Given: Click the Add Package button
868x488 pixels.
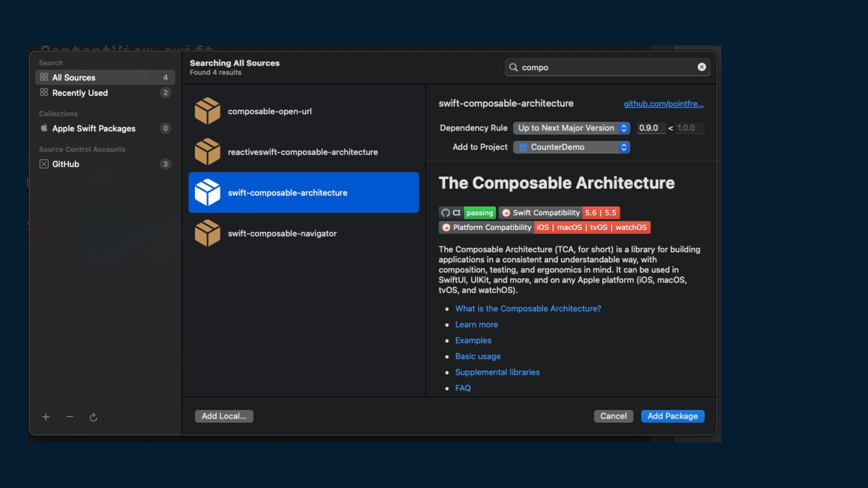Looking at the screenshot, I should point(673,416).
